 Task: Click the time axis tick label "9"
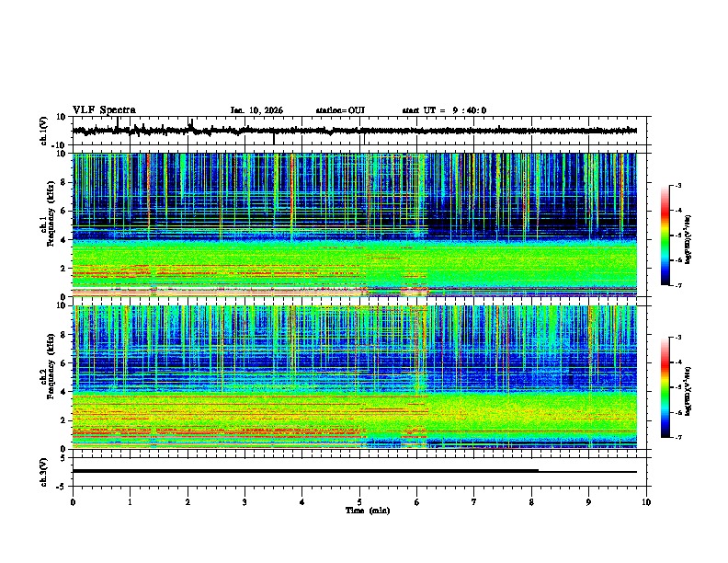pos(588,502)
